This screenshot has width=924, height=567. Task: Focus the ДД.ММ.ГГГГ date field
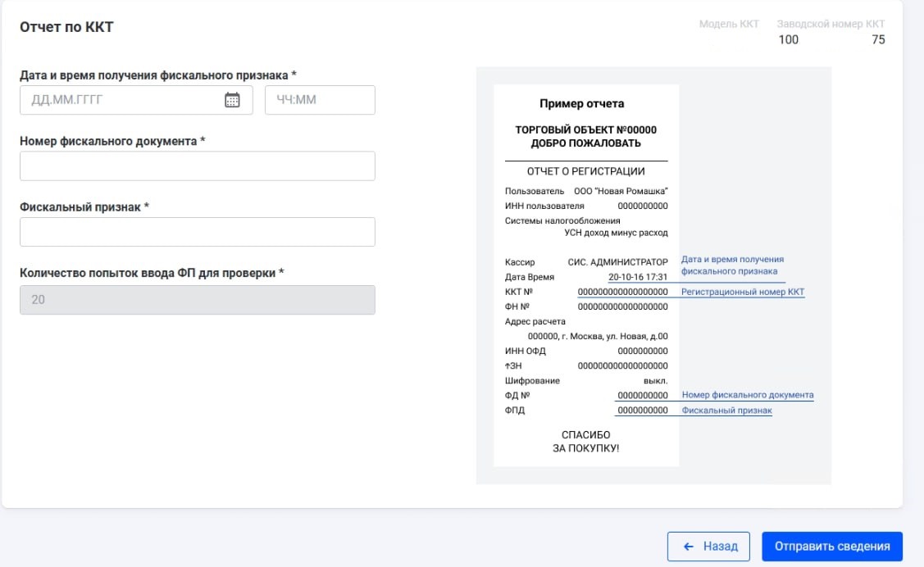pyautogui.click(x=119, y=100)
